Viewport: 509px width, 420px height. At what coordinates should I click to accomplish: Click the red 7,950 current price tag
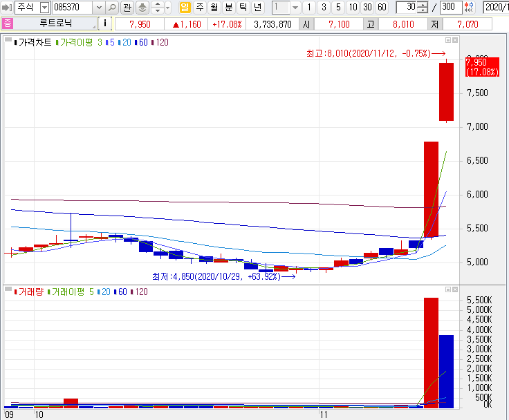pyautogui.click(x=482, y=67)
